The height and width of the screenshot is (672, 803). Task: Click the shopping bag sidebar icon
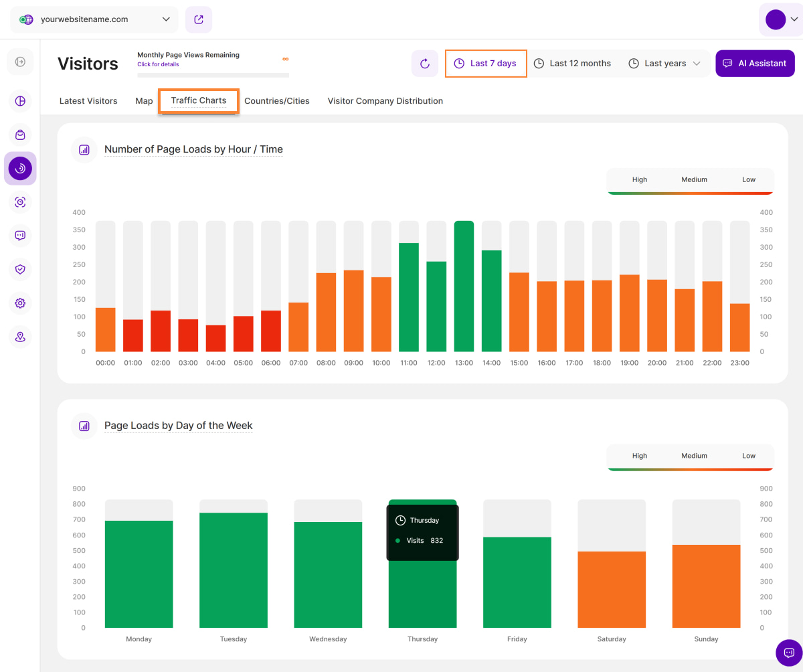(x=20, y=135)
